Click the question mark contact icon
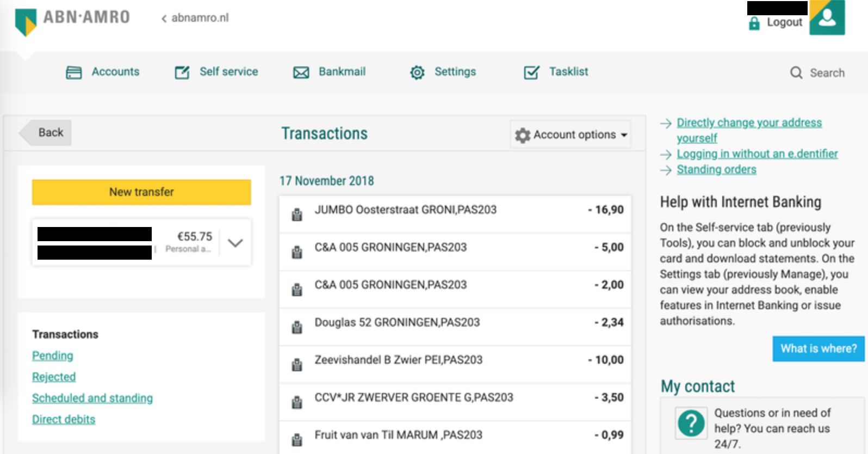 [691, 423]
